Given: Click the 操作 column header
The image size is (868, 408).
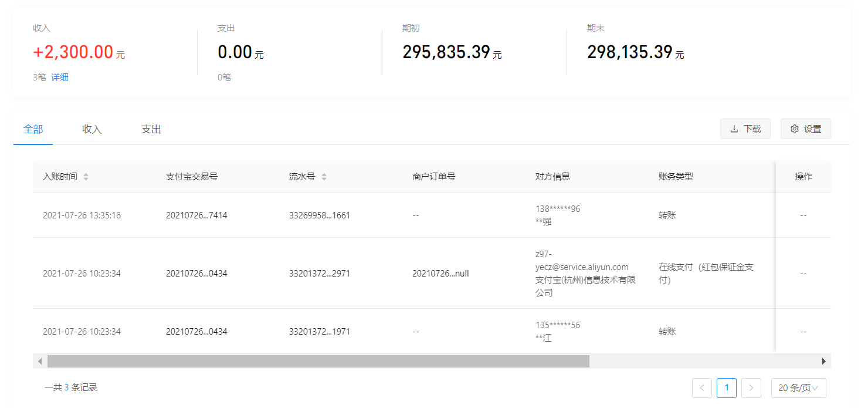Looking at the screenshot, I should [x=803, y=177].
